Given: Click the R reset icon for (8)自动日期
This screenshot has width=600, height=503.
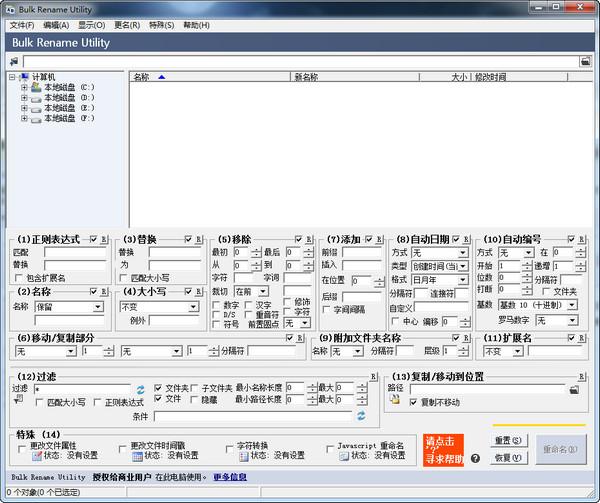Looking at the screenshot, I should tap(466, 239).
